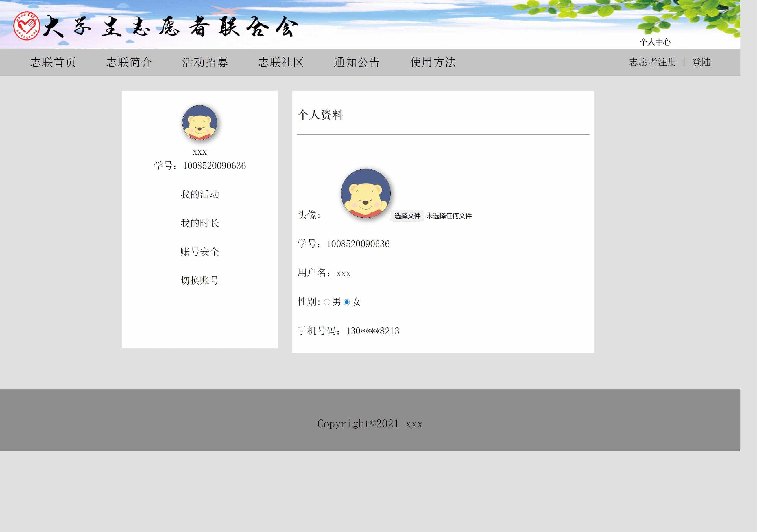Click 切换账号 in the sidebar
Image resolution: width=757 pixels, height=532 pixels.
click(x=199, y=280)
